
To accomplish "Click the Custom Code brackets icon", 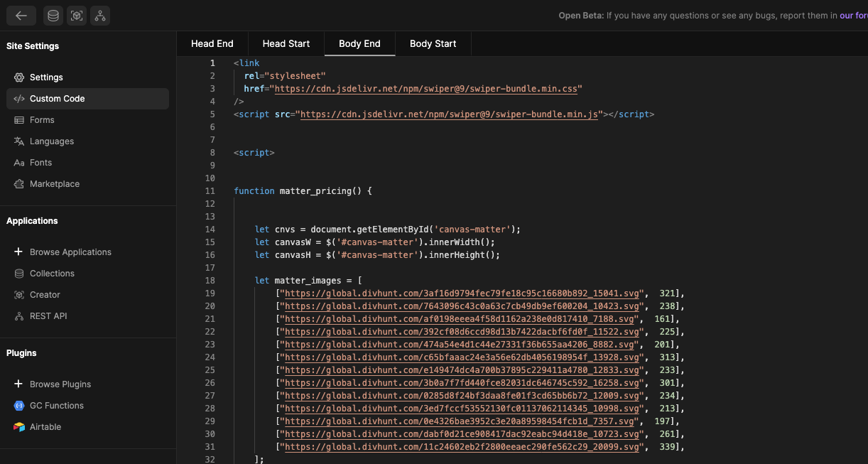I will pyautogui.click(x=19, y=99).
